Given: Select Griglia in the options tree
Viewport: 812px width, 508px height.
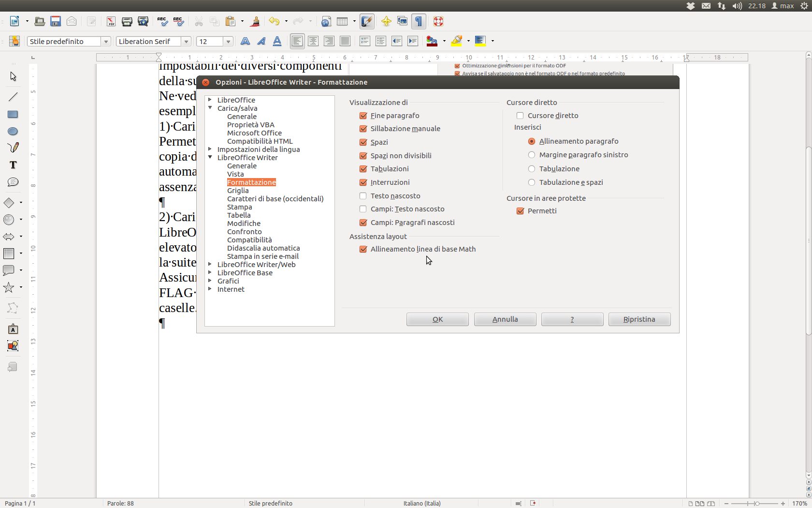Looking at the screenshot, I should 238,191.
